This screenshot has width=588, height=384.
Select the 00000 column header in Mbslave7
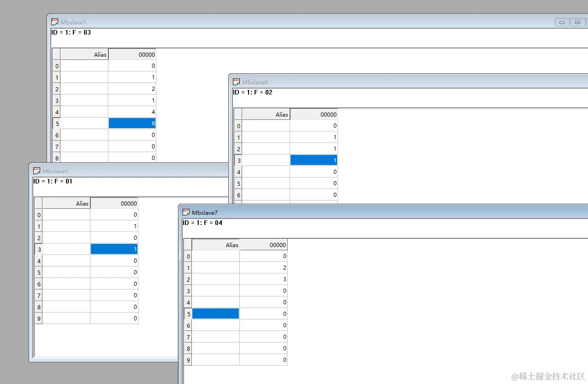click(264, 245)
